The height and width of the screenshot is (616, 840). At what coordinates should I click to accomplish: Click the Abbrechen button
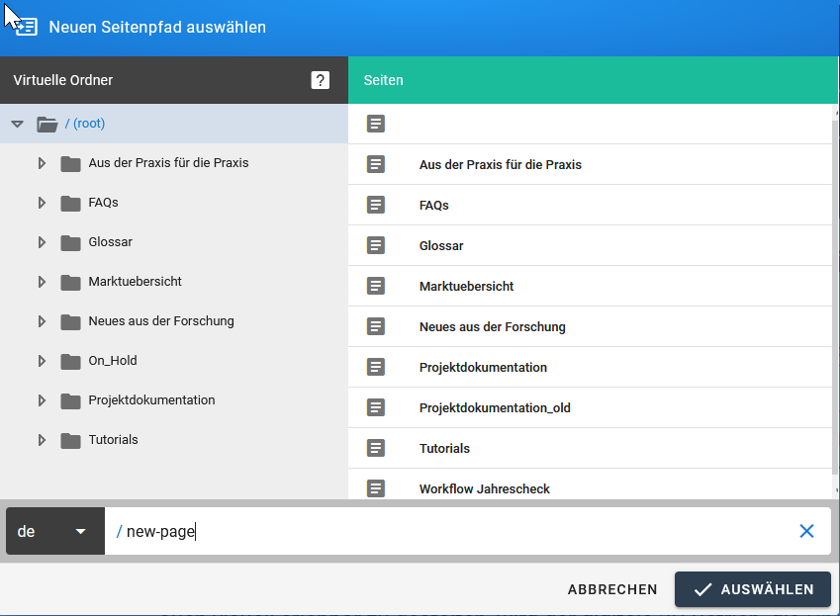pyautogui.click(x=612, y=589)
